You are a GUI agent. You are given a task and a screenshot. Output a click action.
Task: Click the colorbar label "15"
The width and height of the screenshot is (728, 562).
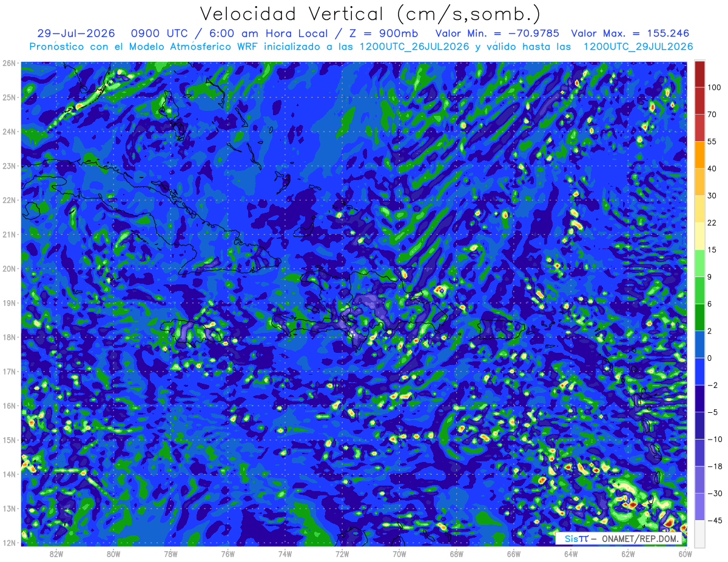pos(712,250)
